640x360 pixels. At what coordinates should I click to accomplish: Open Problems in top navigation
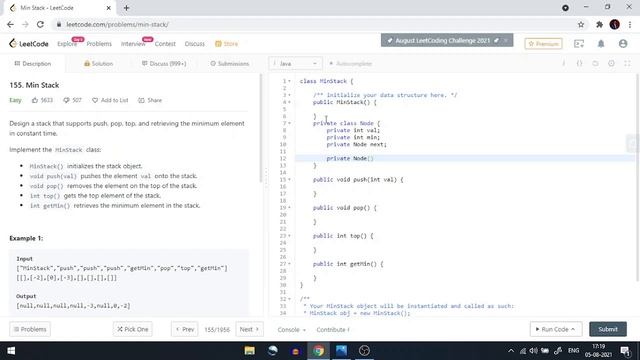tap(99, 44)
